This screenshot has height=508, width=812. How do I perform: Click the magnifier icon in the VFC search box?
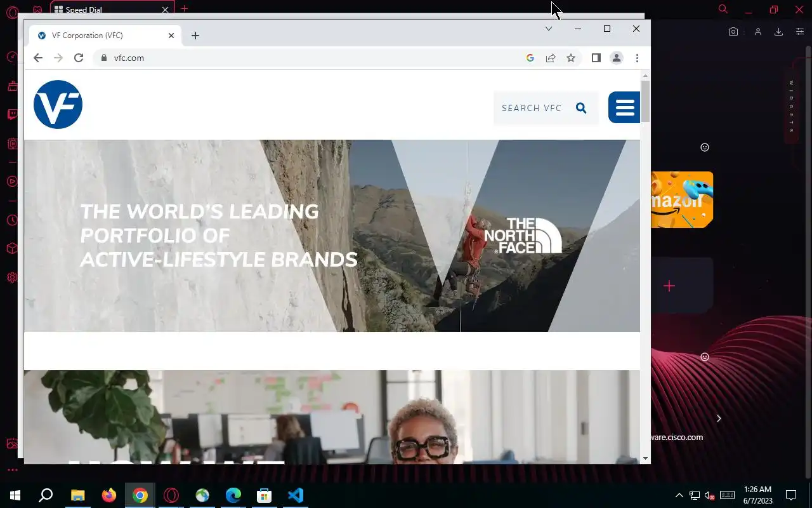(x=581, y=108)
